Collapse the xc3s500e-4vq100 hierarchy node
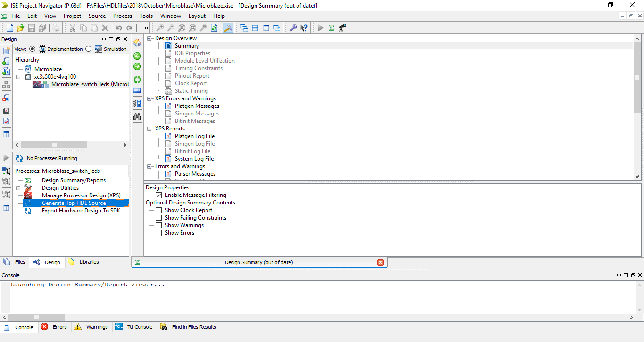The height and width of the screenshot is (342, 644). pyautogui.click(x=18, y=77)
